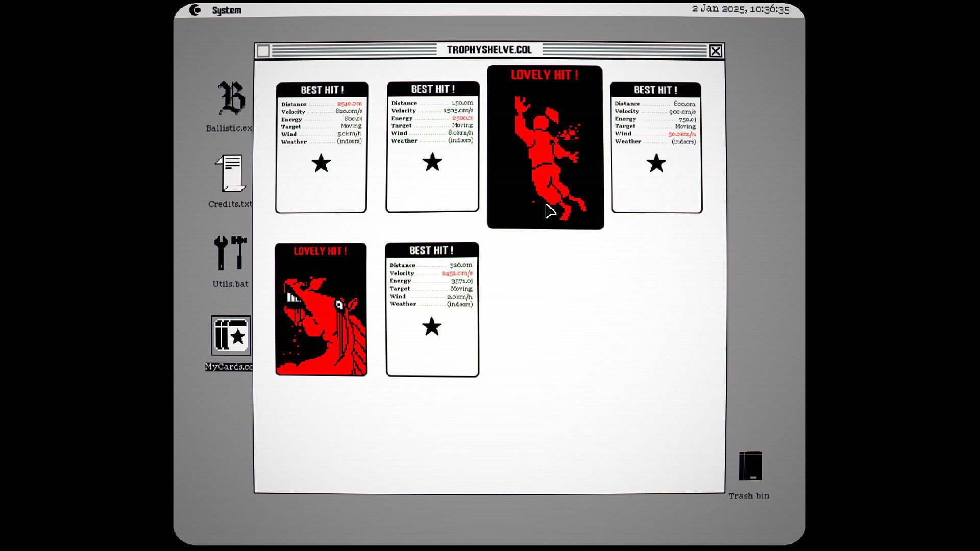Star the 800.0m distance BEST HIT card
This screenshot has width=980, height=551.
click(656, 164)
